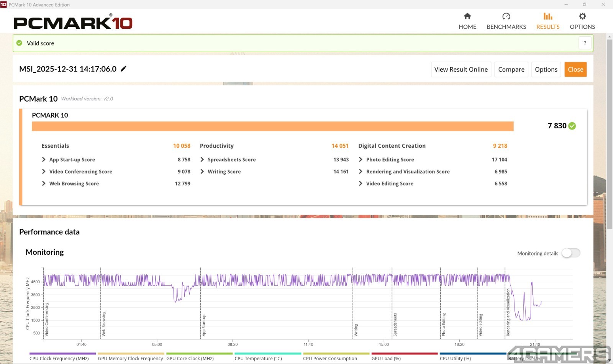Click the Compare button

point(511,69)
